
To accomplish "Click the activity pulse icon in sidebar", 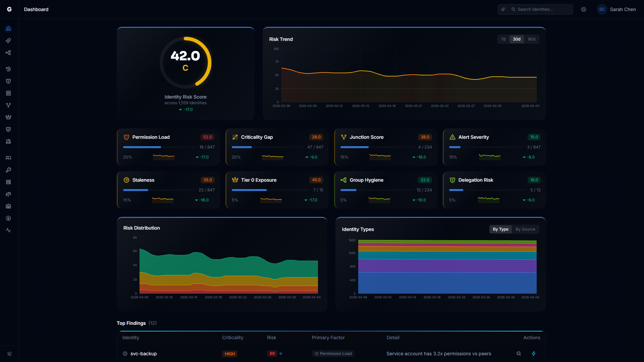I will (x=8, y=230).
